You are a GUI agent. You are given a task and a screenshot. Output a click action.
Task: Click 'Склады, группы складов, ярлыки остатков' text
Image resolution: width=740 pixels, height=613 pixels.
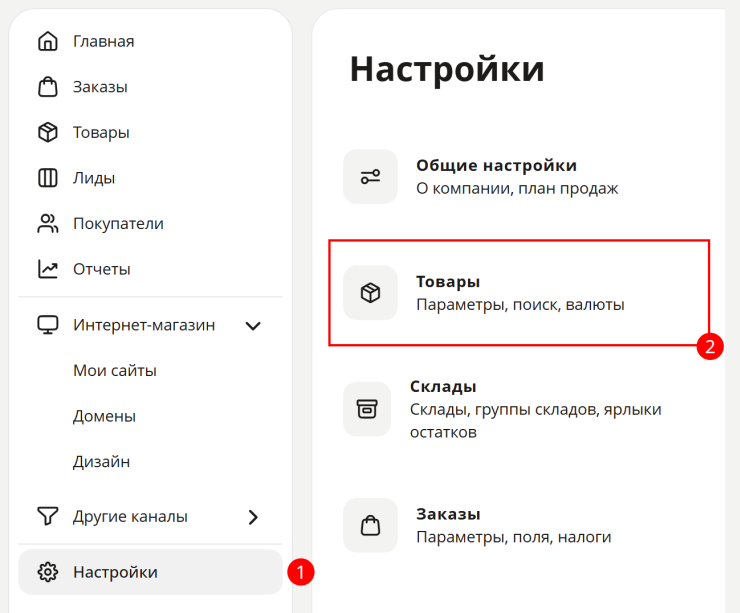pyautogui.click(x=536, y=421)
